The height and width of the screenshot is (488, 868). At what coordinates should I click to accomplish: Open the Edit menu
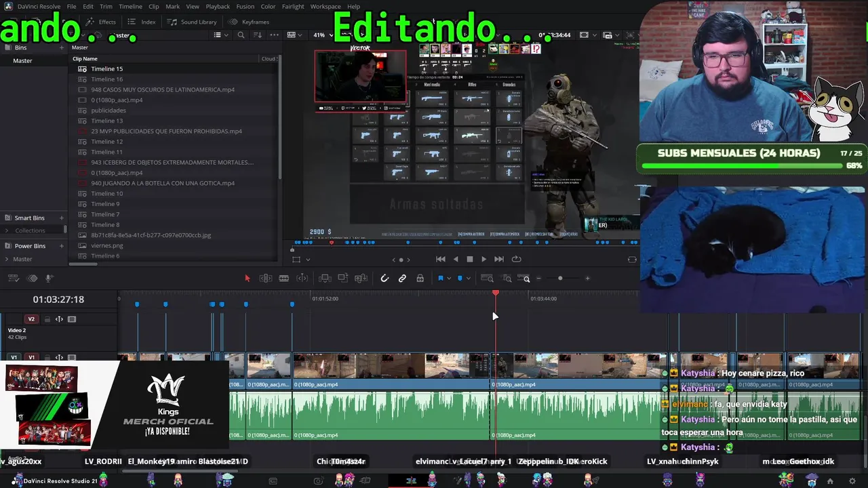coord(88,6)
